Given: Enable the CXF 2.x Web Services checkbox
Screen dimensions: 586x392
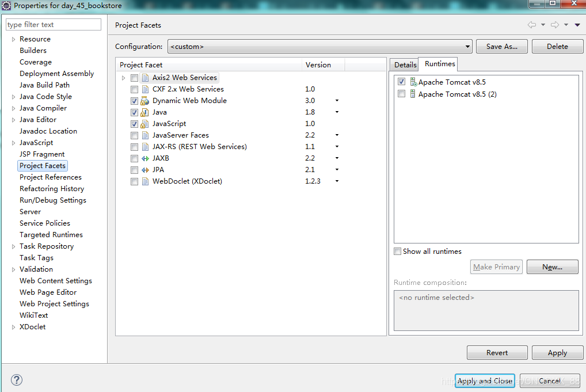Looking at the screenshot, I should pos(135,90).
